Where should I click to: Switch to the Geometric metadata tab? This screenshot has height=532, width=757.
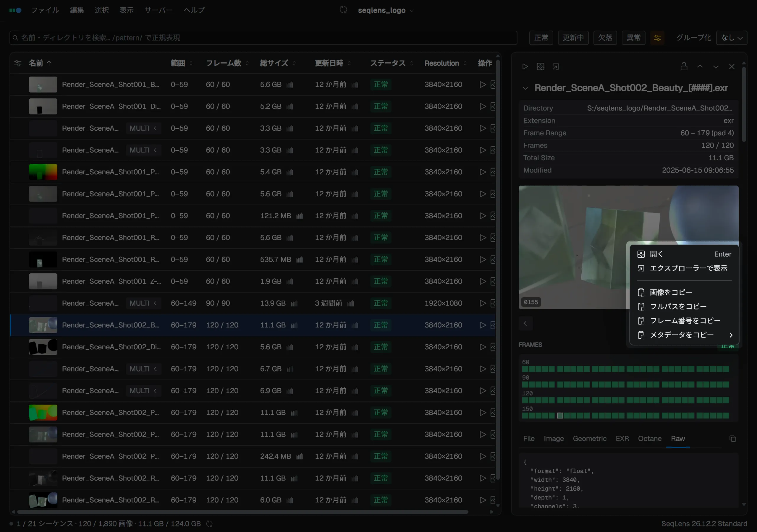pos(590,438)
